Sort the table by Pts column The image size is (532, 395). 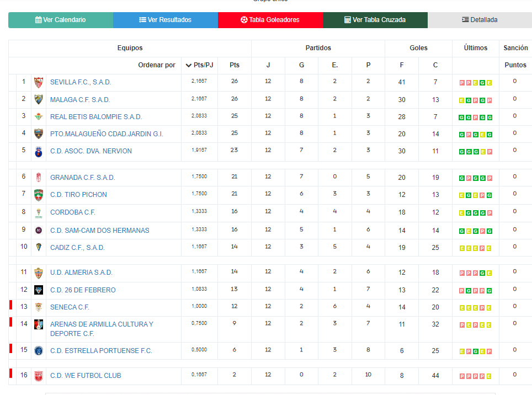[235, 65]
